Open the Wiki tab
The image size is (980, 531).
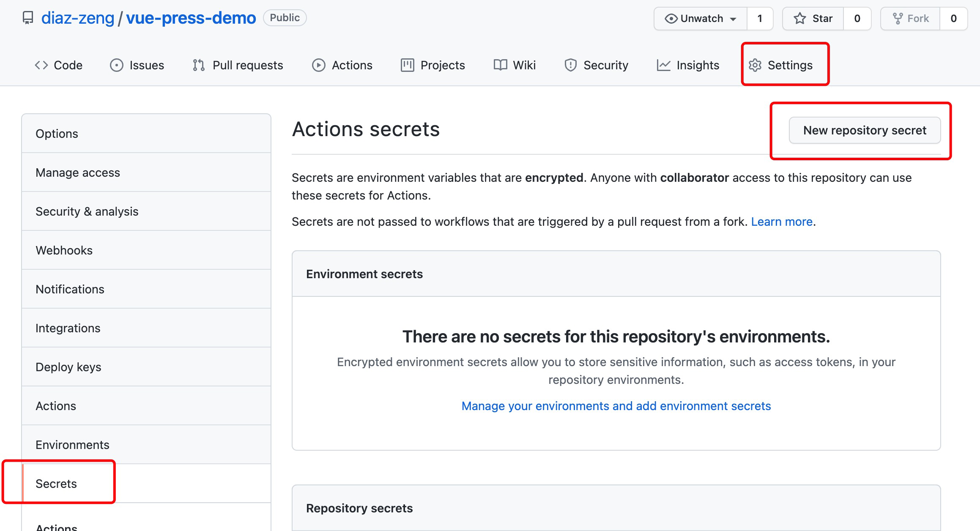(515, 65)
